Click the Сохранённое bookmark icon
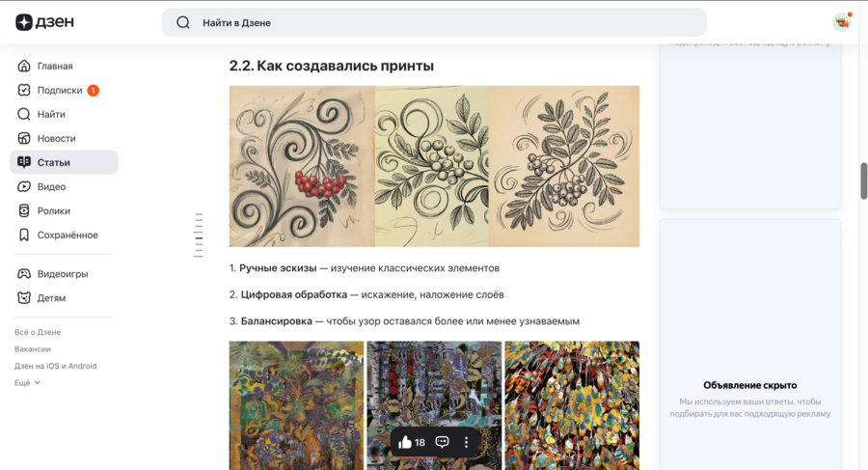This screenshot has height=470, width=868. 24,235
